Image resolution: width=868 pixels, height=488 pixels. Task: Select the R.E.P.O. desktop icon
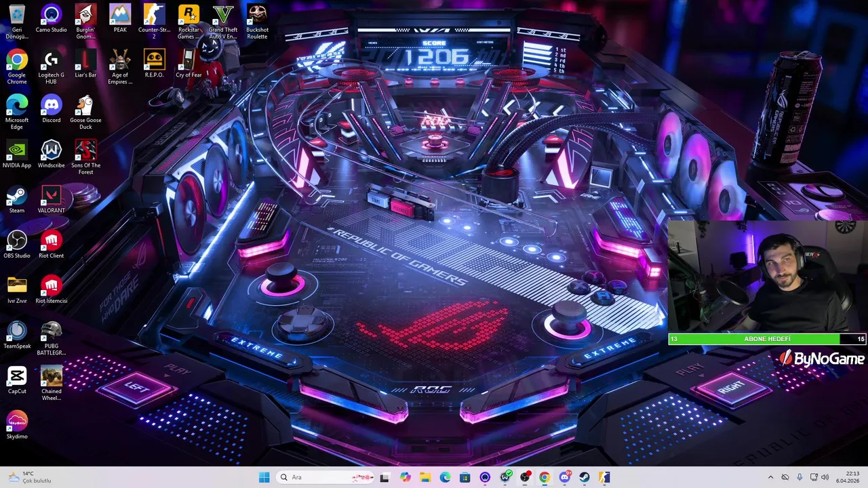155,64
